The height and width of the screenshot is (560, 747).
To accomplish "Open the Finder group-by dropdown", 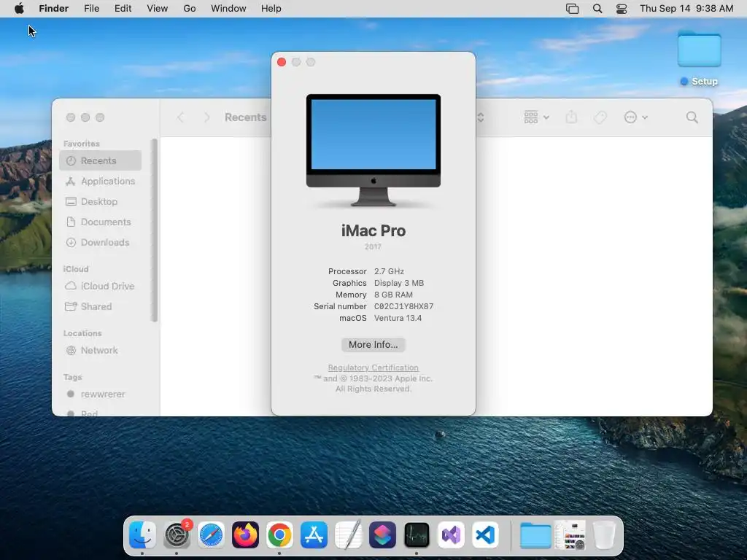I will click(x=536, y=117).
